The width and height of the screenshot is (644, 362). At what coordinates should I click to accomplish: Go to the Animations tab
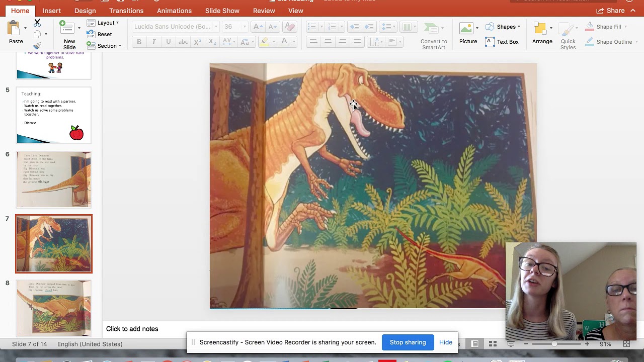(174, 11)
